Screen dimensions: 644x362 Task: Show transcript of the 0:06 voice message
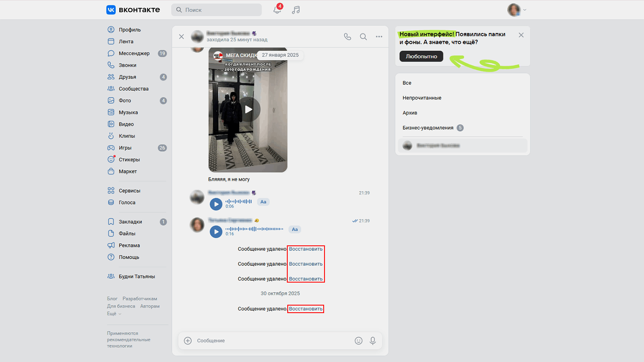[263, 202]
